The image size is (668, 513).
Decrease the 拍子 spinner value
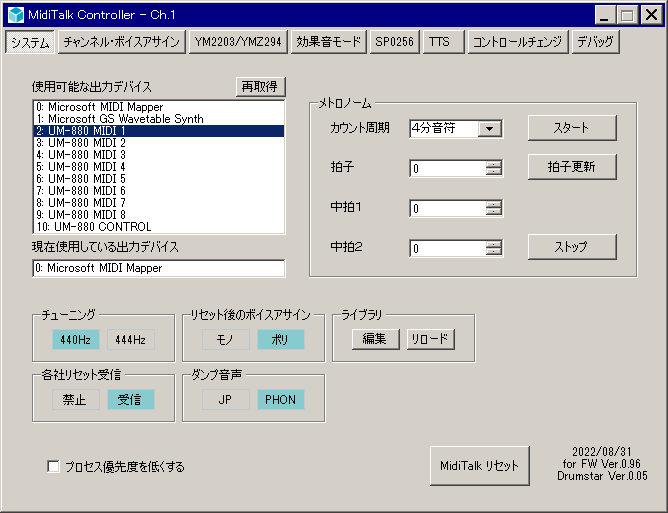(x=493, y=172)
